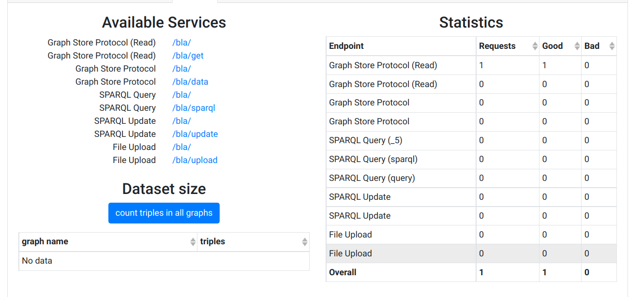
Task: Click the No data cell in graph table
Action: coord(37,261)
